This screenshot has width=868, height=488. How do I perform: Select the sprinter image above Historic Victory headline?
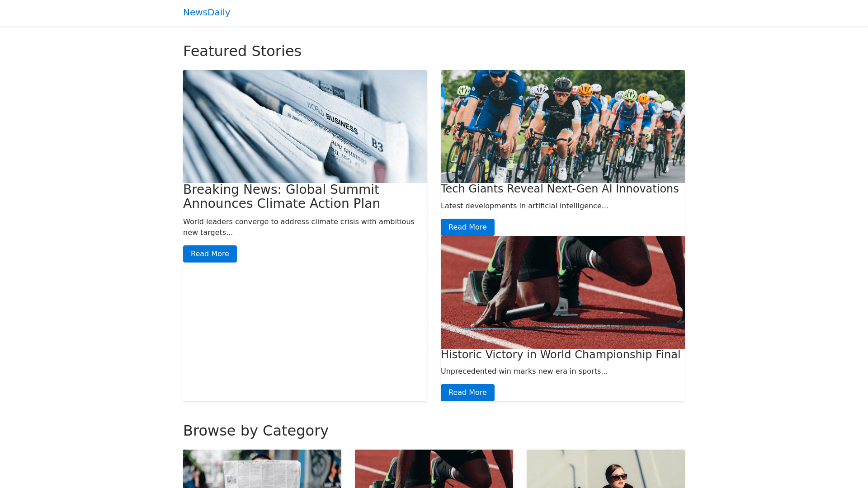[x=563, y=292]
